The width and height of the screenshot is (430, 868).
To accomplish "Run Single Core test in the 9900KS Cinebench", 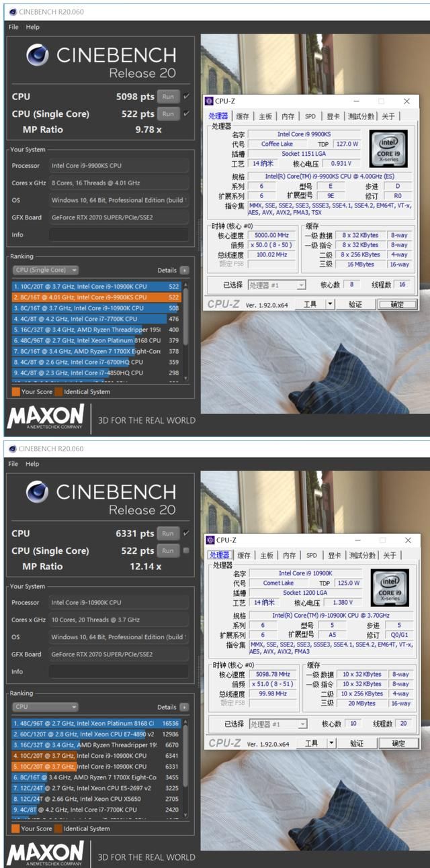I will click(x=168, y=113).
